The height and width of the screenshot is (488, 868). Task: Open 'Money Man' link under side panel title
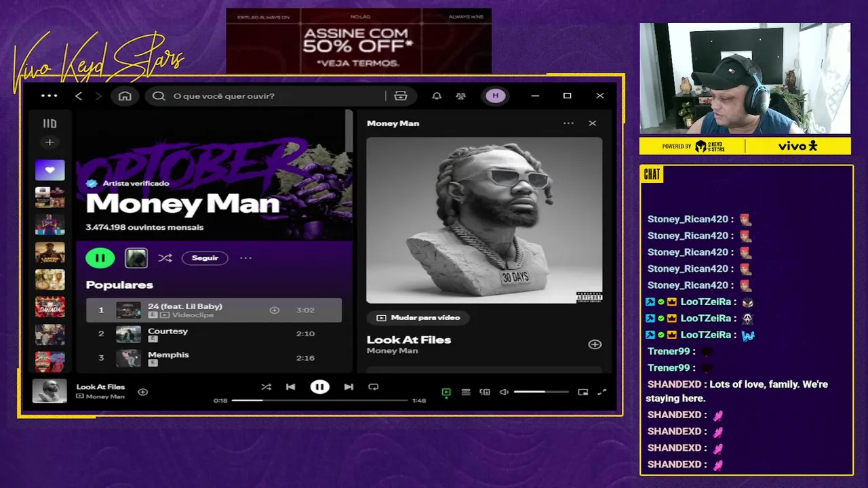click(x=392, y=351)
